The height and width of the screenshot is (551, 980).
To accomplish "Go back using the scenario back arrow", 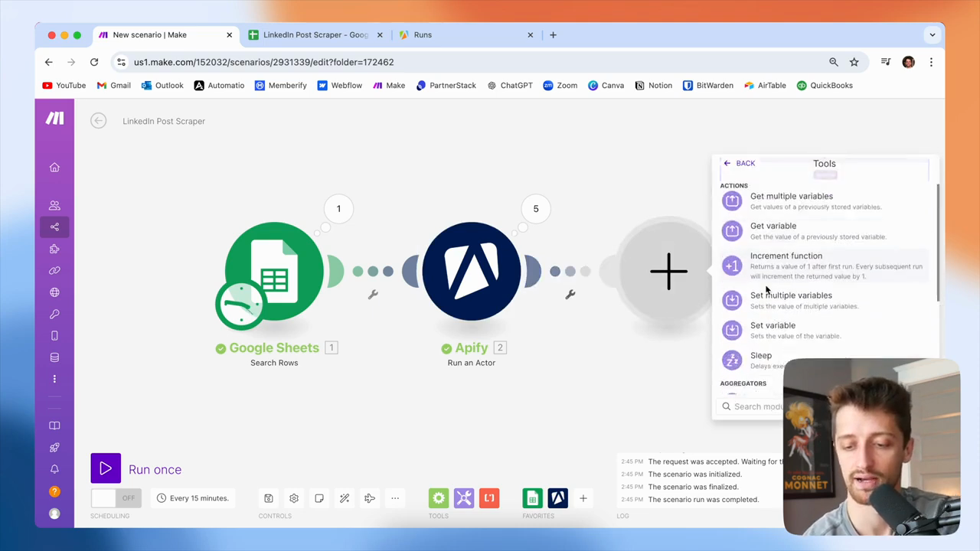I will [x=98, y=121].
